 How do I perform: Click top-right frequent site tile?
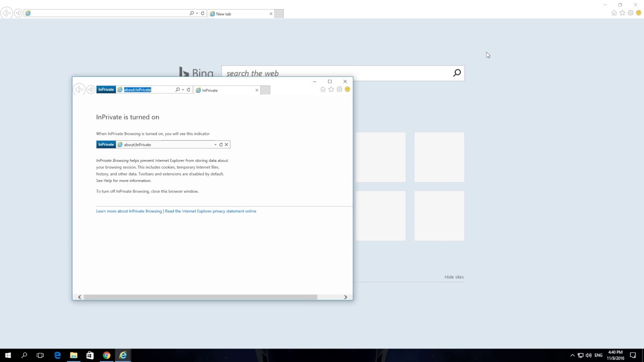(439, 157)
